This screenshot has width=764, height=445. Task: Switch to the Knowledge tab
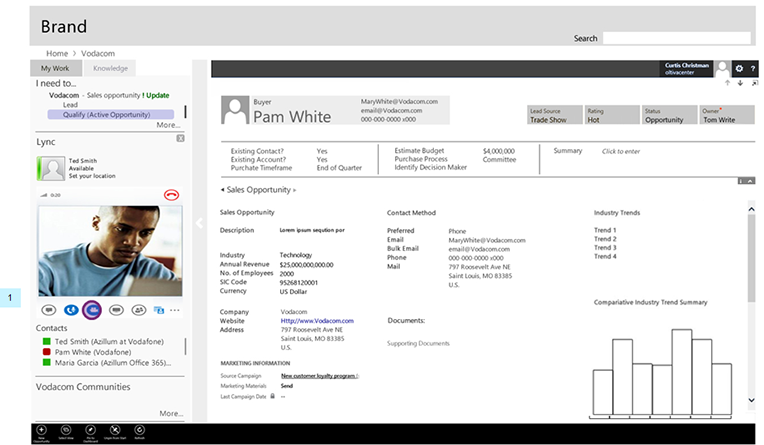coord(110,68)
